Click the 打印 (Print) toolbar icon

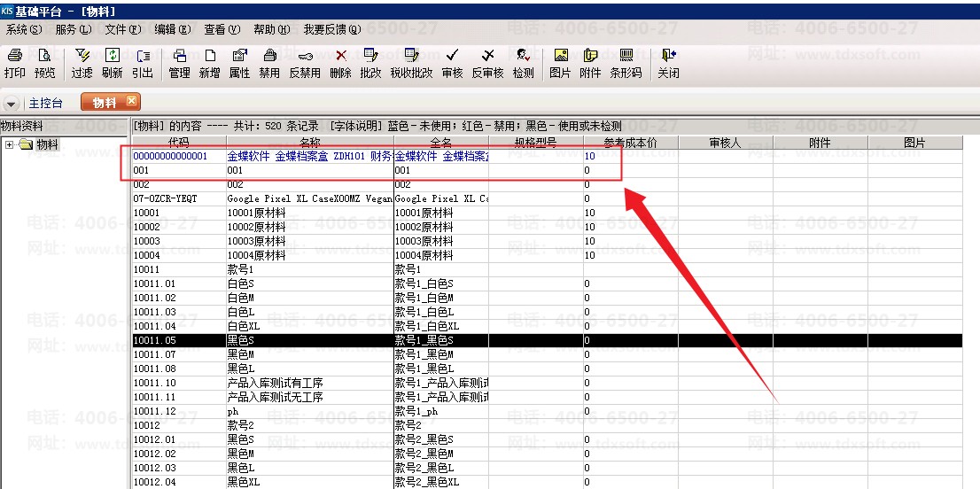click(14, 62)
